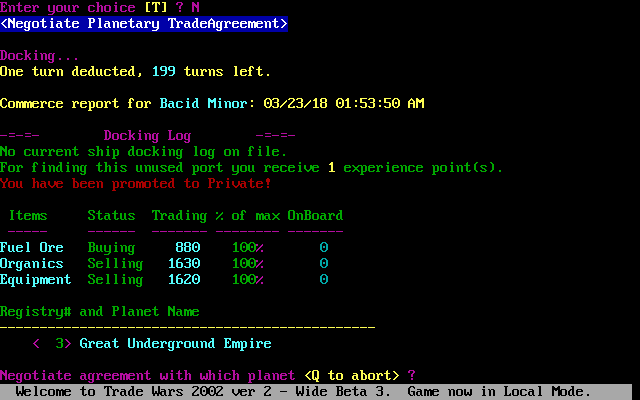This screenshot has width=640, height=400.
Task: Click the date '03/23/18 01:53:50 AM'
Action: (344, 104)
